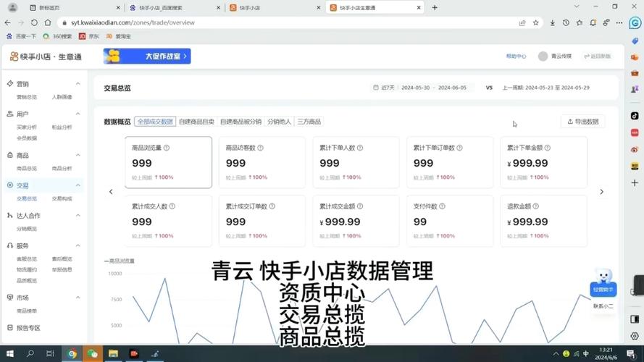Open browser downloads icon
644x362 pixels.
pos(553,22)
